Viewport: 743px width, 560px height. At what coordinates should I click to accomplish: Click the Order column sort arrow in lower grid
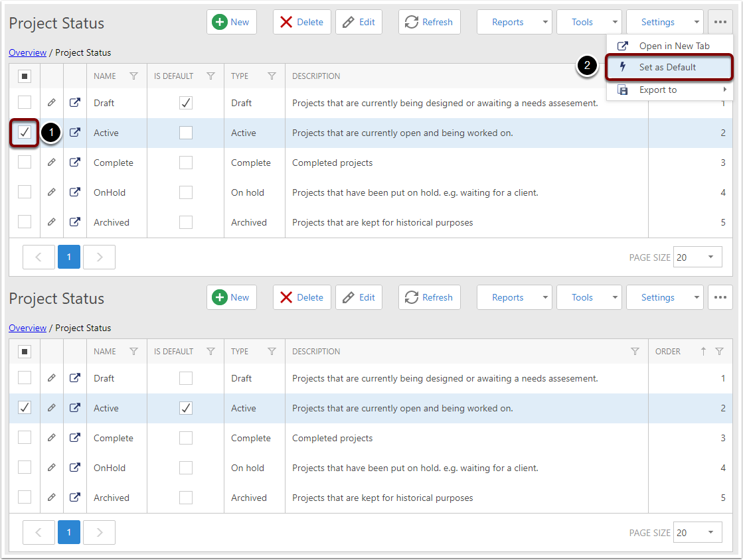(x=703, y=352)
